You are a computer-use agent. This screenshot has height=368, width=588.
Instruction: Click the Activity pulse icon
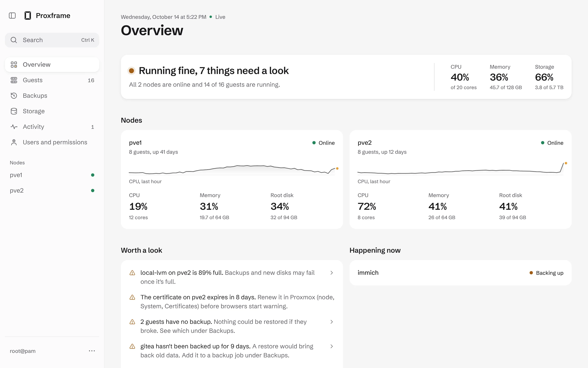coord(14,127)
